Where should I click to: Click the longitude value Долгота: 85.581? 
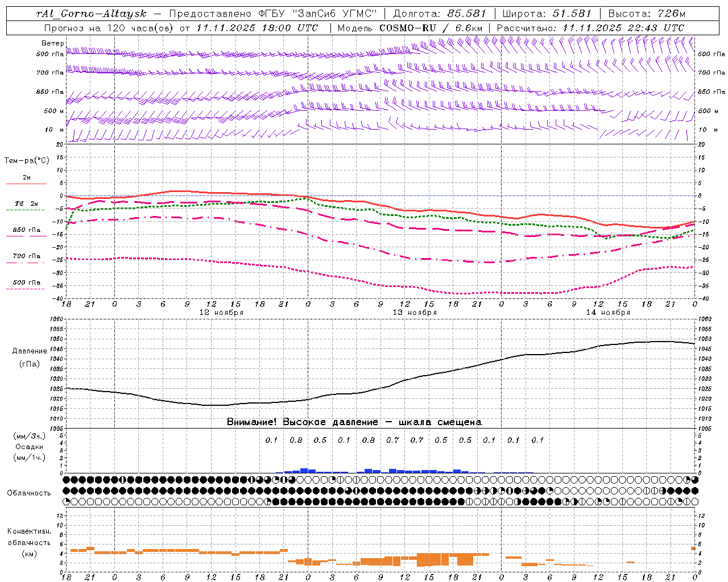point(440,13)
